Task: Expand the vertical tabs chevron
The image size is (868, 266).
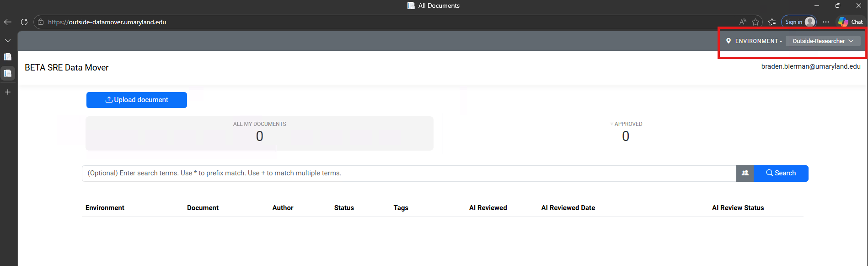Action: (x=8, y=41)
